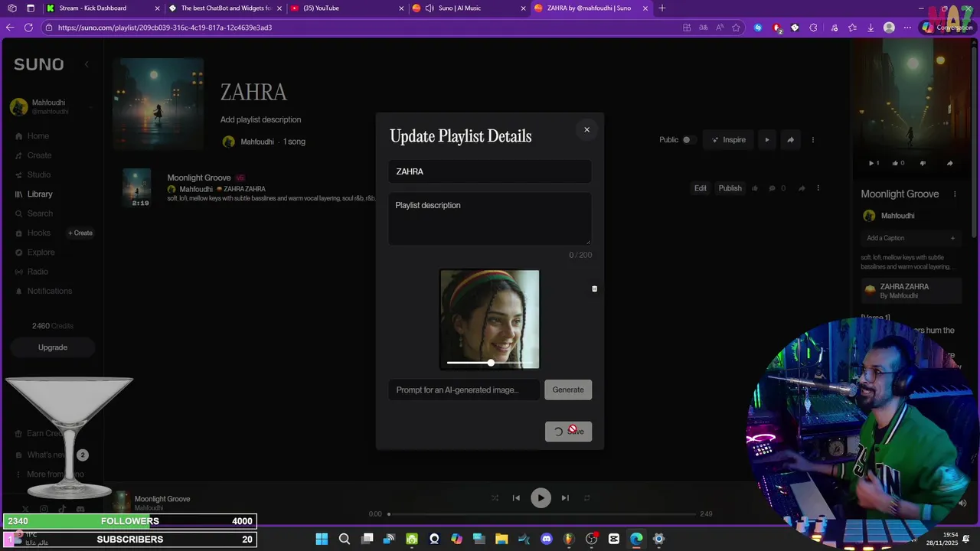Image resolution: width=980 pixels, height=551 pixels.
Task: Play the ZAHRA playlist from header
Action: coord(766,140)
